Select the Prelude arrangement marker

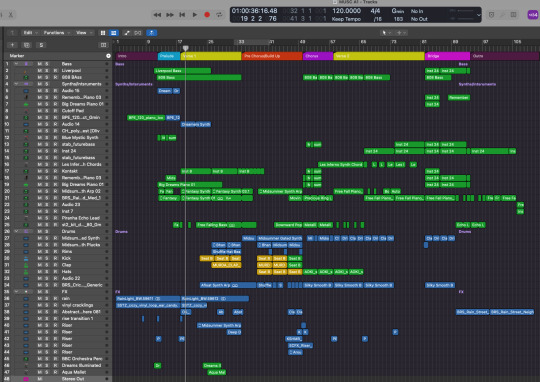click(169, 56)
